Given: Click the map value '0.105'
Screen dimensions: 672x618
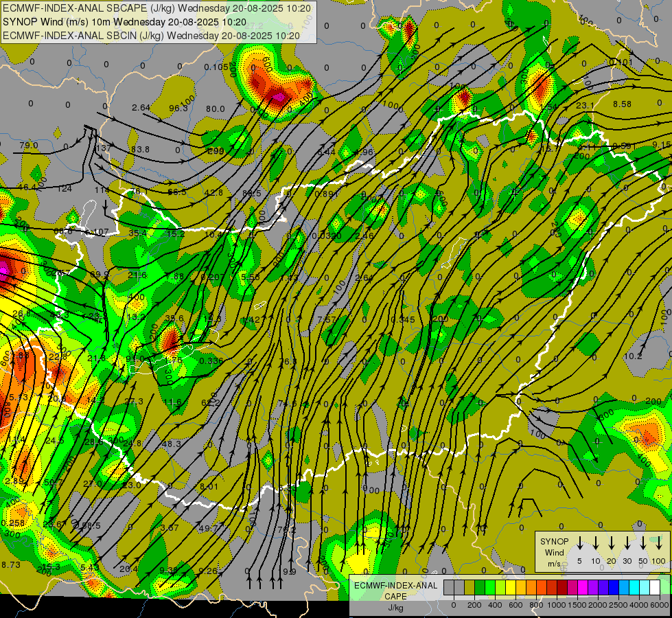Looking at the screenshot, I should (x=216, y=67).
